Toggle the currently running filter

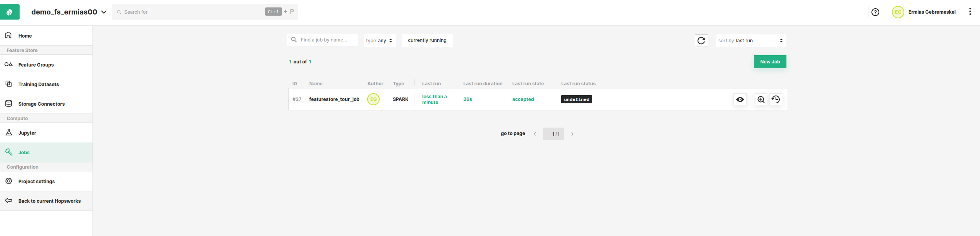pos(427,40)
